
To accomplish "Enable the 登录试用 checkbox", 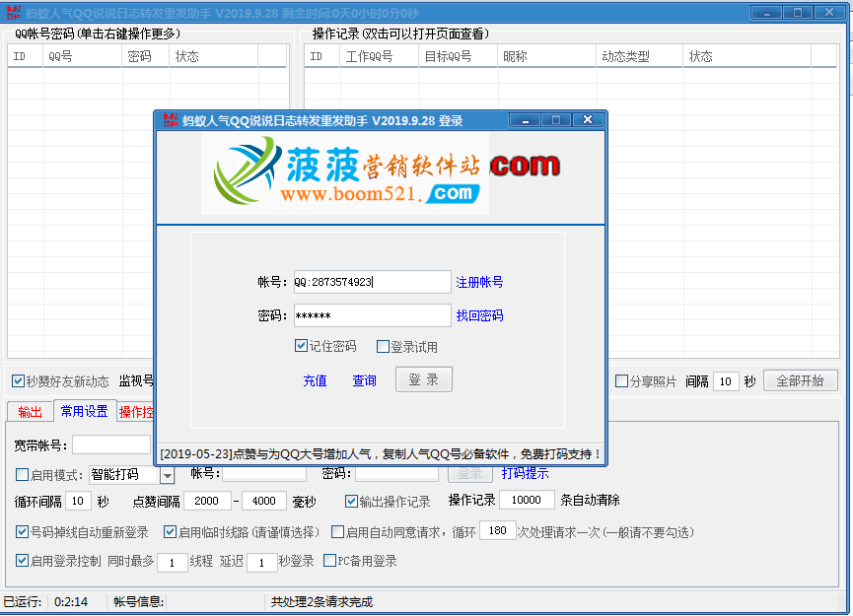I will coord(407,347).
